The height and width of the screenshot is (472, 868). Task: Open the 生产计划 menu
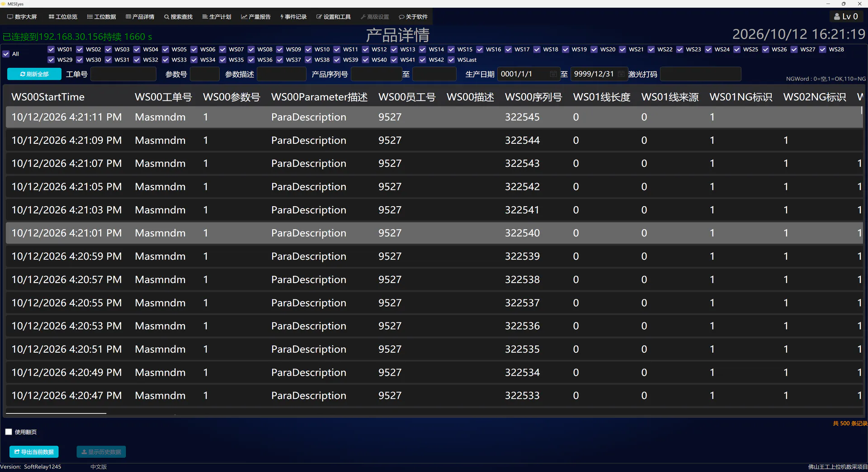(217, 17)
